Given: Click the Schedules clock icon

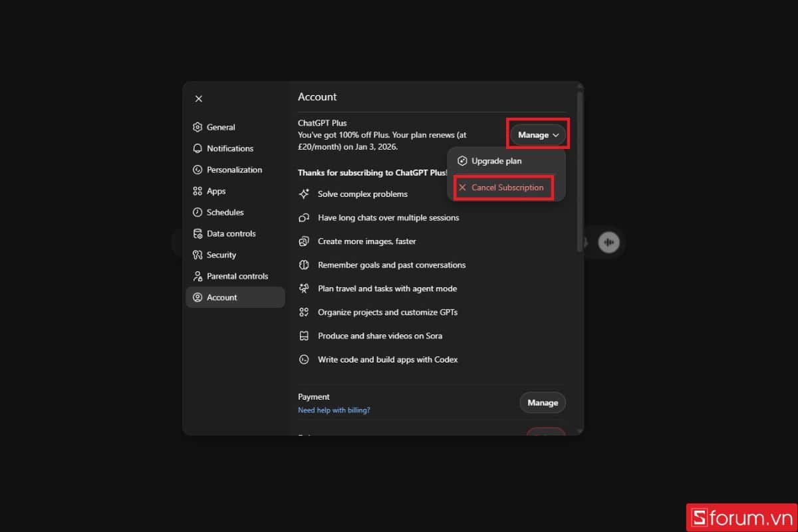Looking at the screenshot, I should [x=198, y=212].
